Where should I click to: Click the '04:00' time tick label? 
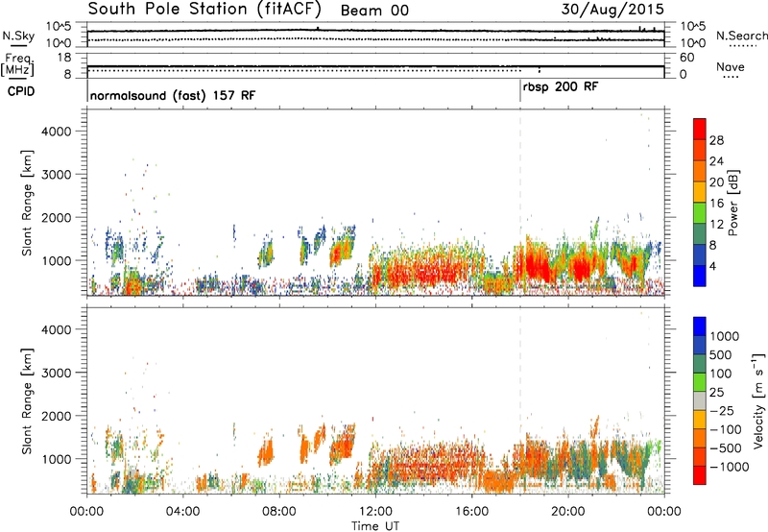point(182,512)
